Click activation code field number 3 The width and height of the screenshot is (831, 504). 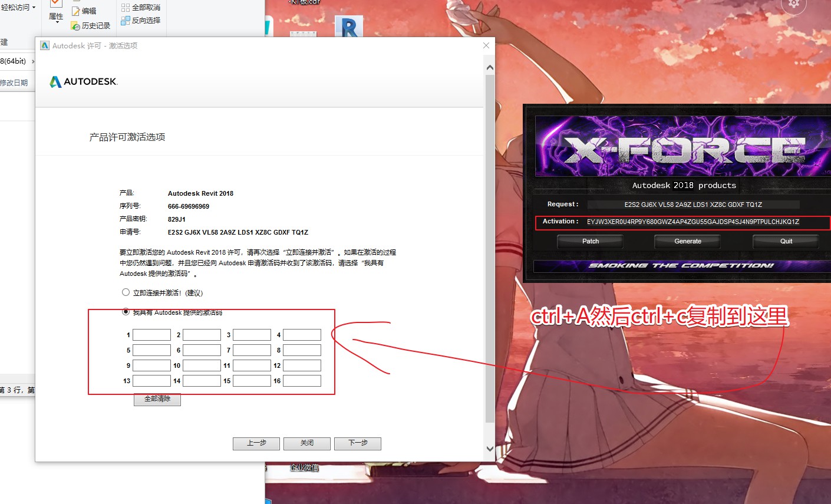[252, 335]
